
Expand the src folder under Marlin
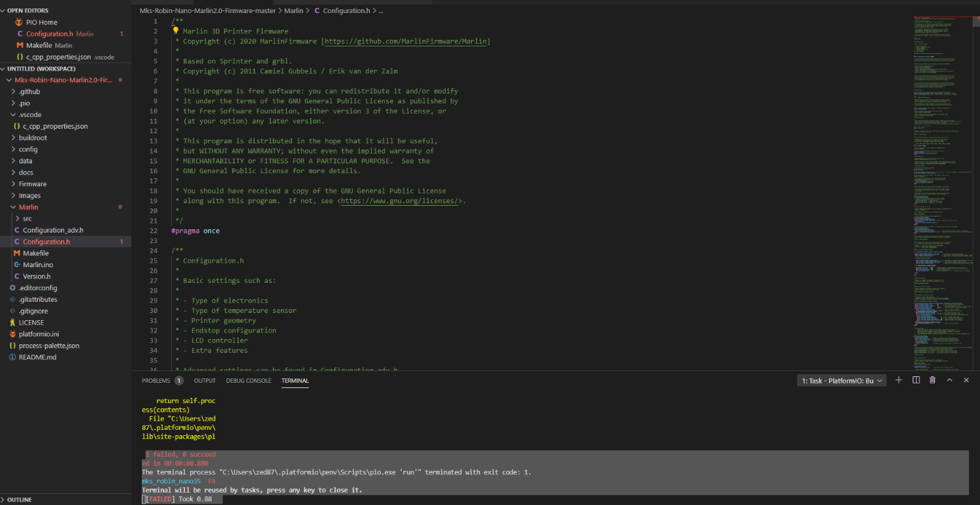27,219
